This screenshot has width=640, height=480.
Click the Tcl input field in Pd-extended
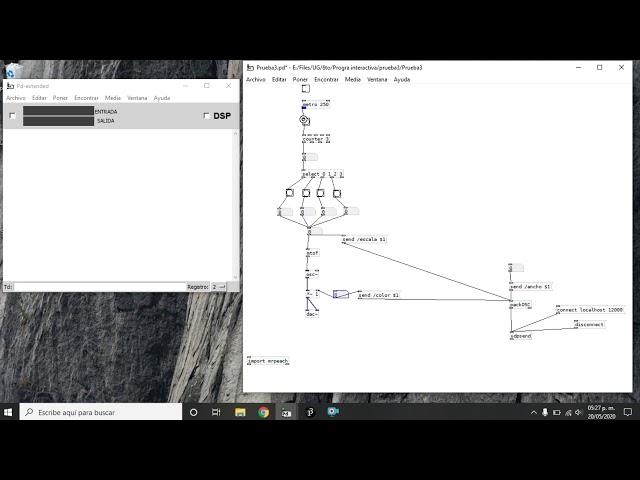click(100, 287)
